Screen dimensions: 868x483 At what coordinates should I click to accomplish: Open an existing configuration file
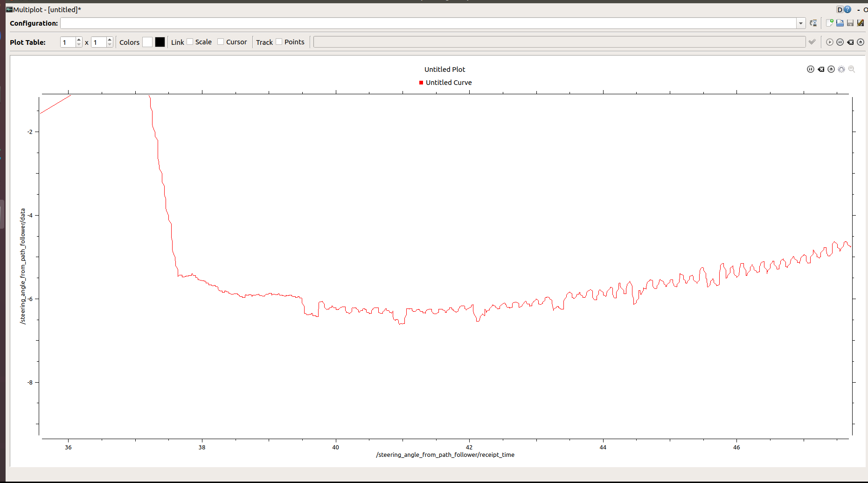[840, 23]
